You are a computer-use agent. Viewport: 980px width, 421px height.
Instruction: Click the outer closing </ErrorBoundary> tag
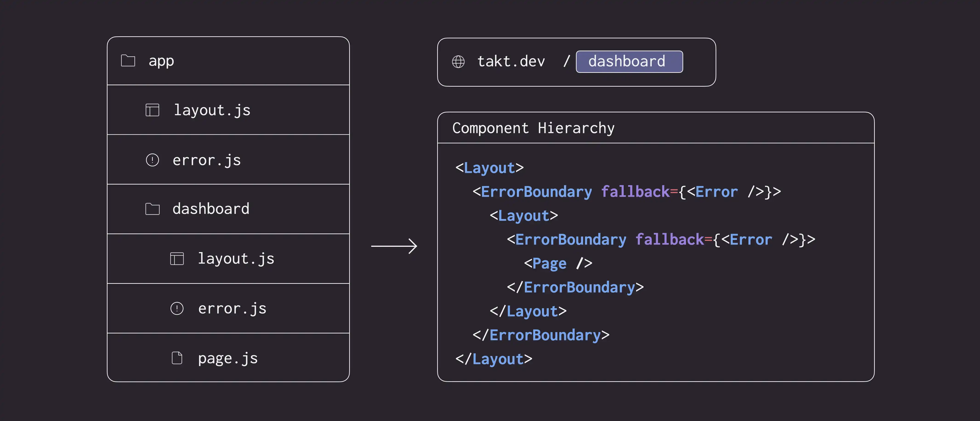click(x=541, y=335)
